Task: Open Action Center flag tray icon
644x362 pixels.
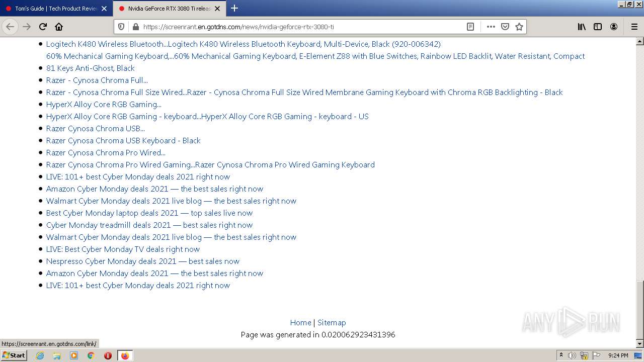Action: pos(596,355)
